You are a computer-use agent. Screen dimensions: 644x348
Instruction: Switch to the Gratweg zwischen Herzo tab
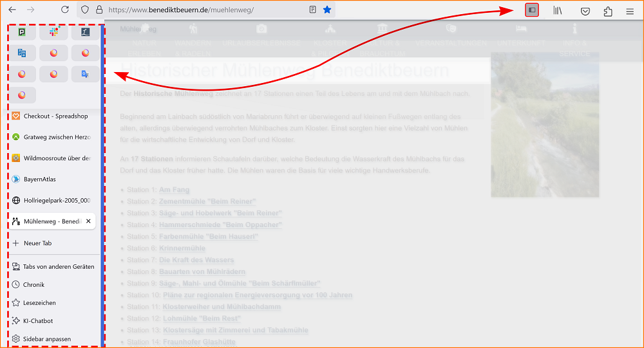53,137
